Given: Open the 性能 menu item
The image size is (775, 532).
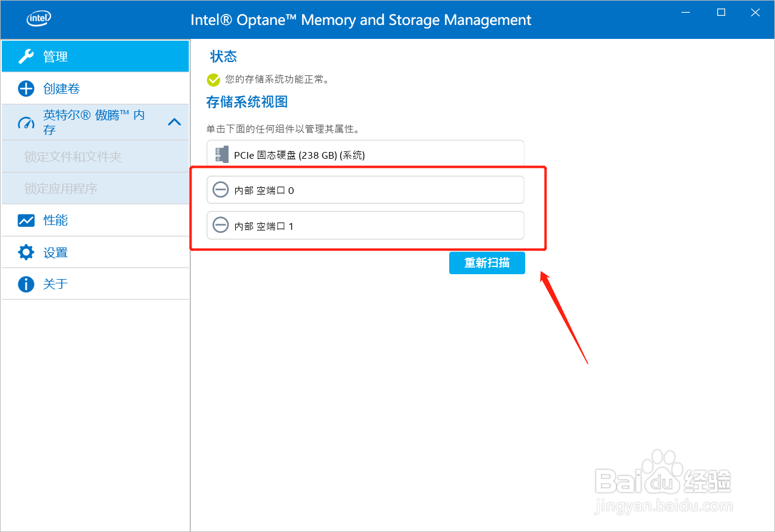Looking at the screenshot, I should coord(95,220).
